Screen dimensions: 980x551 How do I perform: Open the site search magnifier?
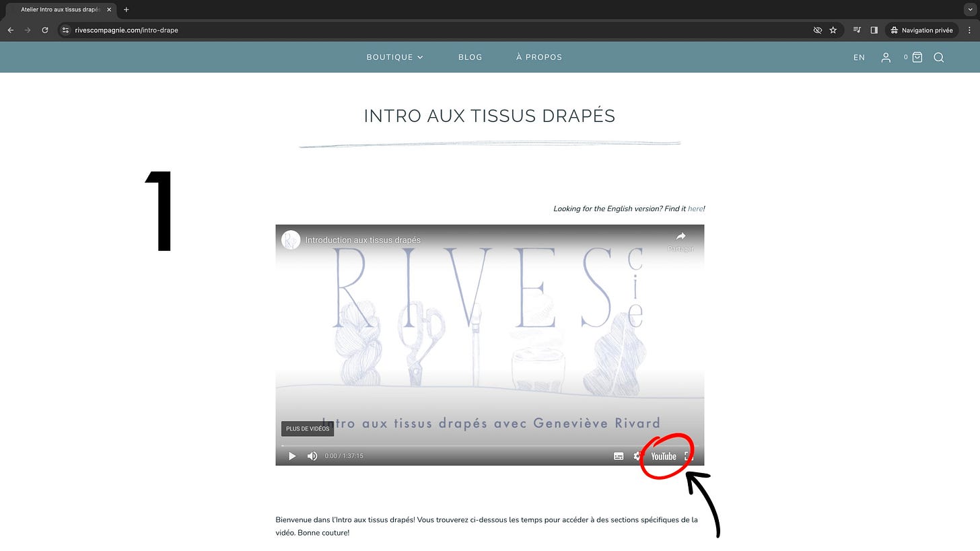pyautogui.click(x=939, y=58)
